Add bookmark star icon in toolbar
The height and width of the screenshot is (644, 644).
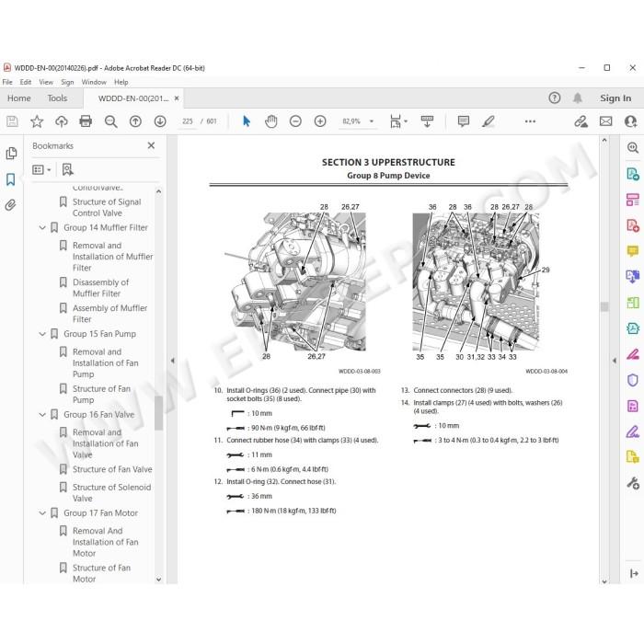(x=37, y=121)
